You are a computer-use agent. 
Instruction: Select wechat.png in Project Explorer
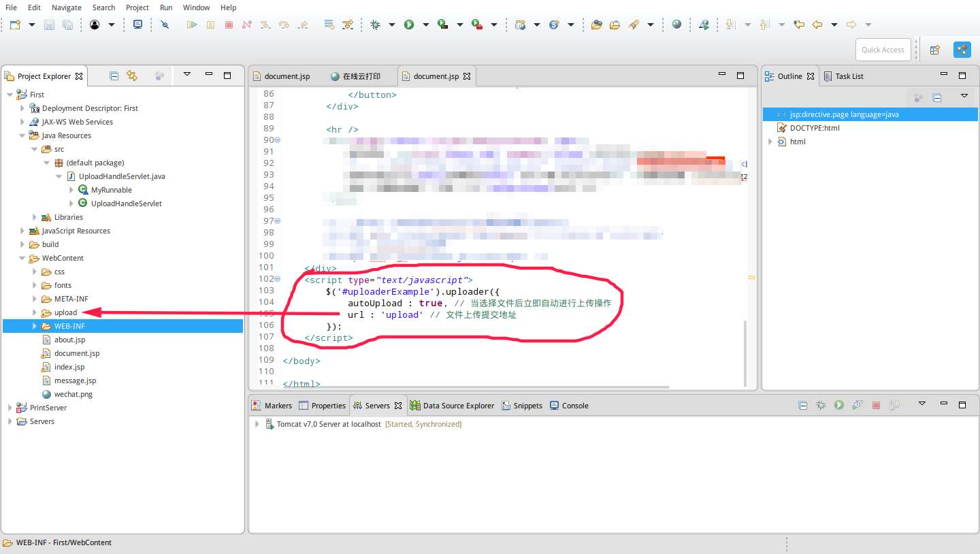click(73, 394)
